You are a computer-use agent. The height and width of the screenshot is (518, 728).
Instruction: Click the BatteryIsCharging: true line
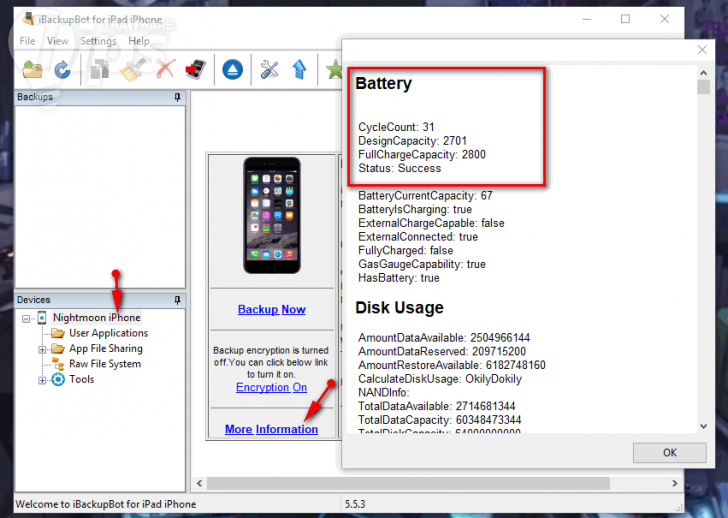(x=415, y=209)
